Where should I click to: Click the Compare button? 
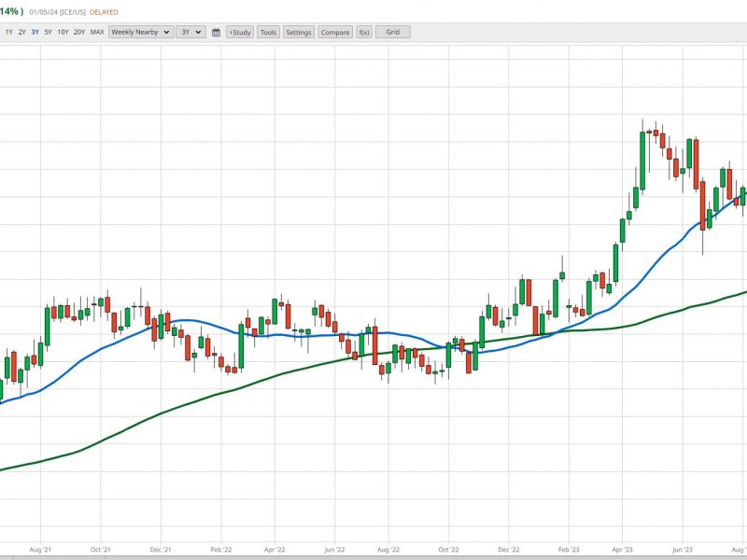(335, 33)
